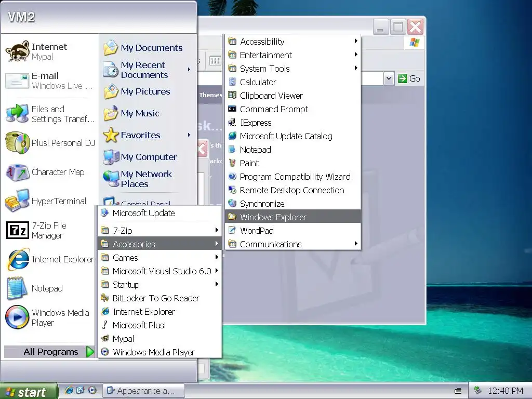Select Program Compatibility Wizard entry

click(x=292, y=177)
